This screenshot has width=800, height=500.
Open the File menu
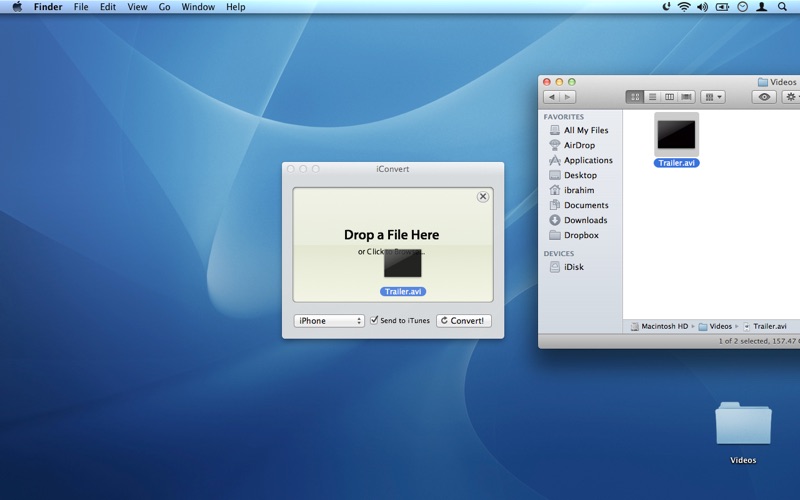point(81,7)
